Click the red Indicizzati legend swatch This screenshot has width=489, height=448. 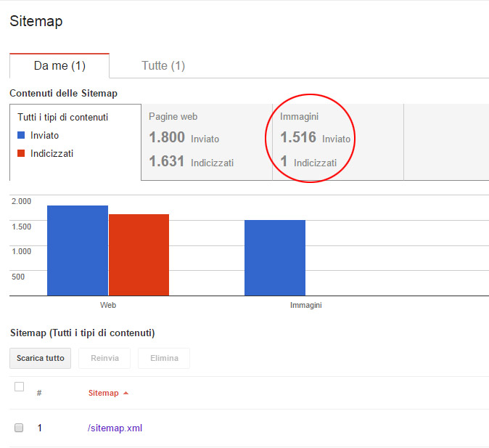tap(21, 153)
